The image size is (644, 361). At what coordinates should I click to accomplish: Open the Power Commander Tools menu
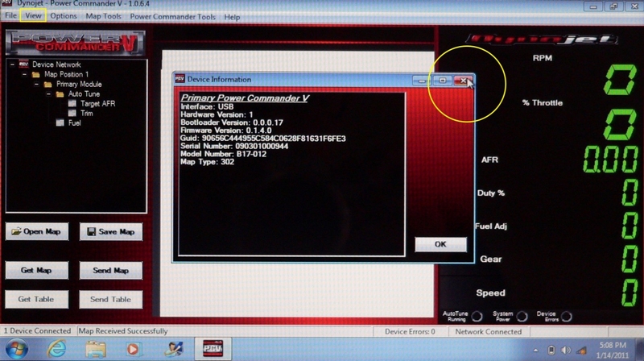(173, 16)
